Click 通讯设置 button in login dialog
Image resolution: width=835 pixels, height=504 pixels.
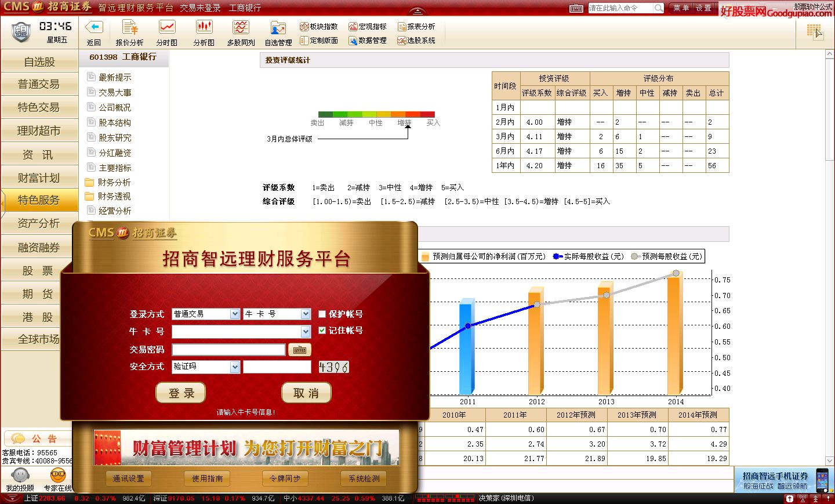[129, 478]
